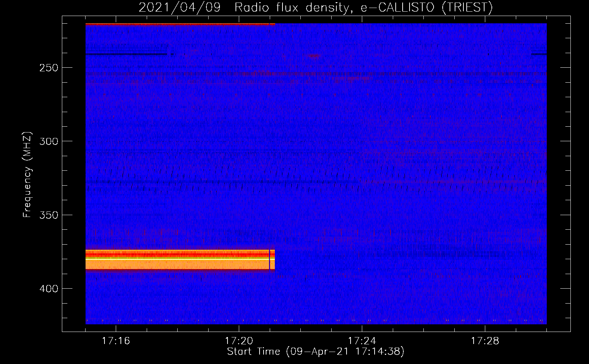Click the 17:28 time tick label
Screen dimensions: 589x364
tap(485, 341)
